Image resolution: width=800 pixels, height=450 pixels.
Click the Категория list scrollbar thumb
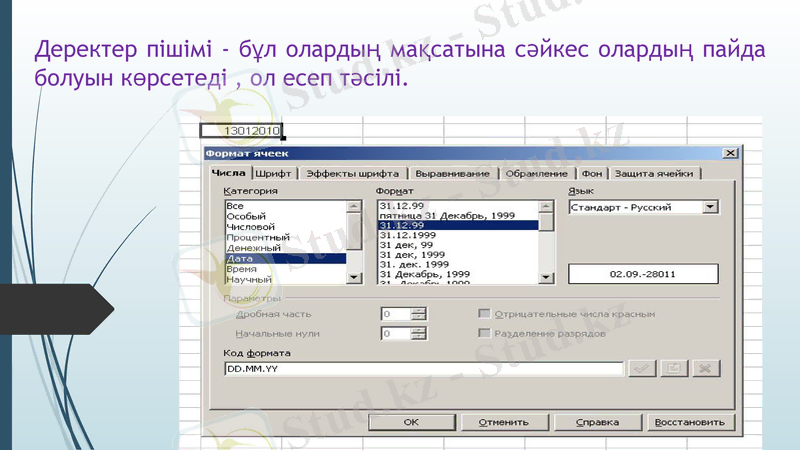[x=354, y=231]
